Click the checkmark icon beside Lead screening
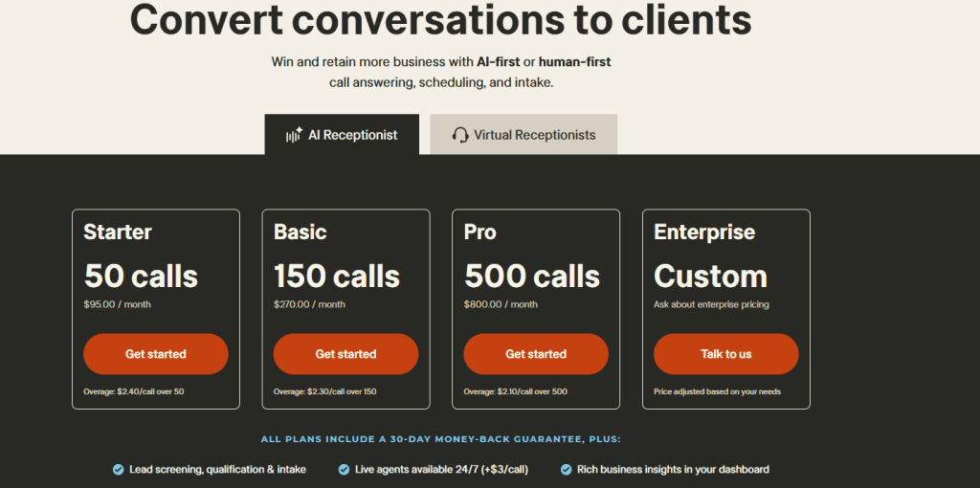 [118, 469]
